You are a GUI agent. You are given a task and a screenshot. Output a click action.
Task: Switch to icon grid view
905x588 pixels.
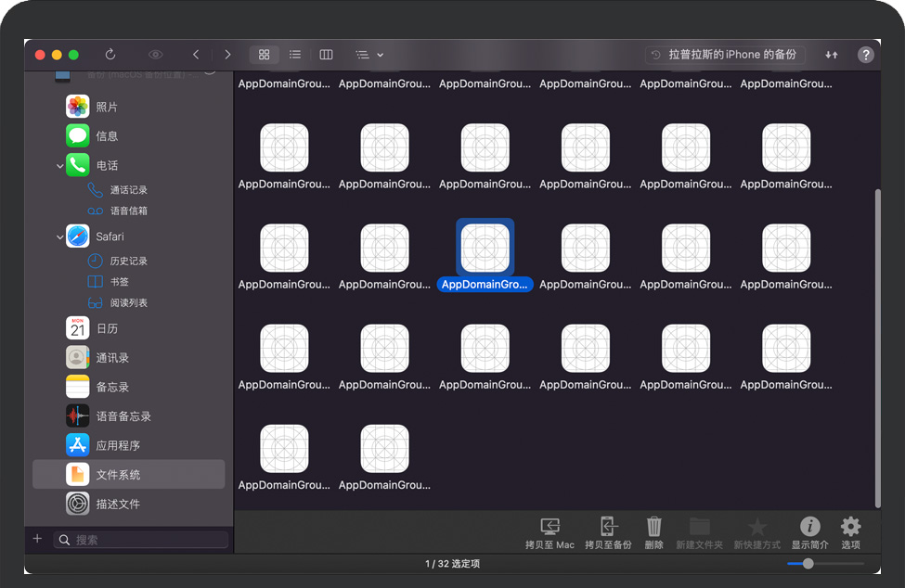pyautogui.click(x=264, y=55)
